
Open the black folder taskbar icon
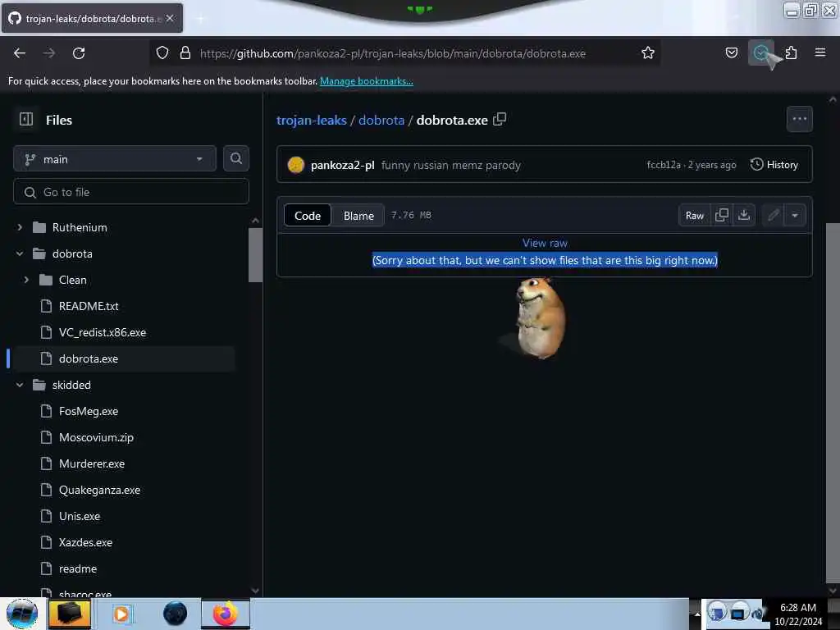pos(70,614)
